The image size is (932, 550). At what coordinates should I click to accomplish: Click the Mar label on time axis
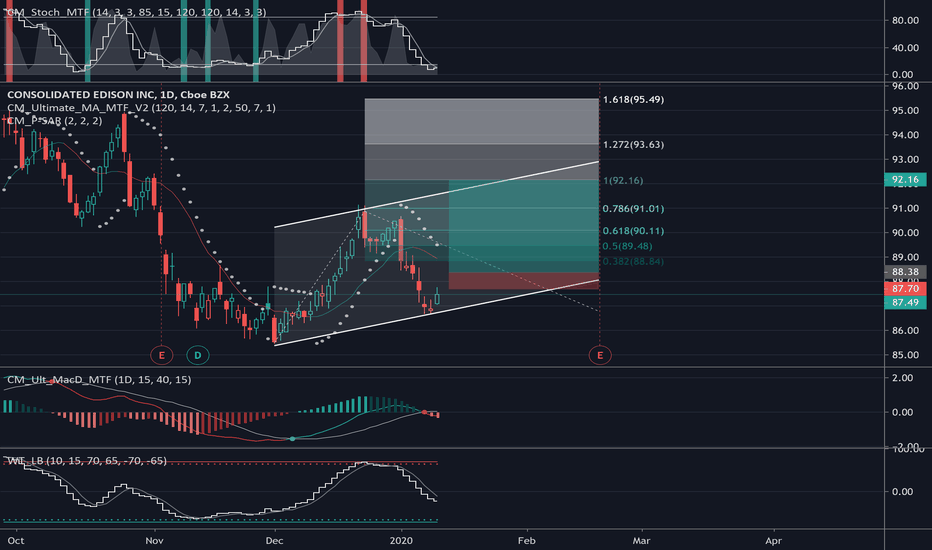click(641, 540)
